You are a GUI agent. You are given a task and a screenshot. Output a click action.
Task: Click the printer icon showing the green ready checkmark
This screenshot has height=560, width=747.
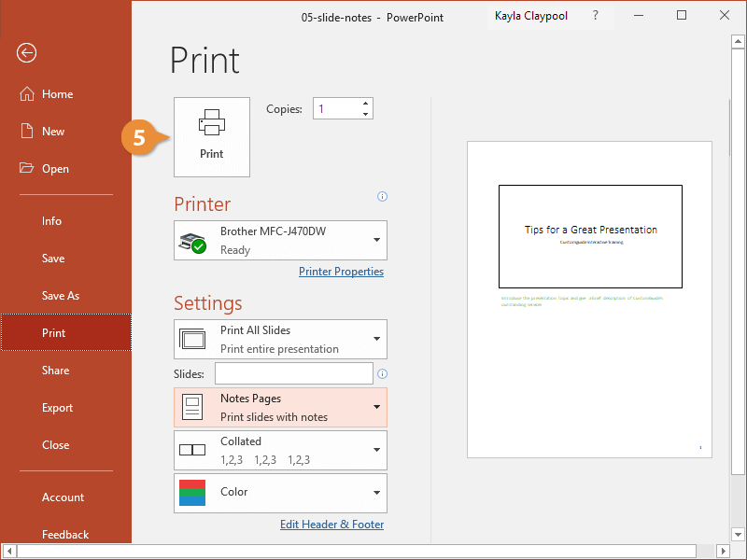pyautogui.click(x=191, y=239)
